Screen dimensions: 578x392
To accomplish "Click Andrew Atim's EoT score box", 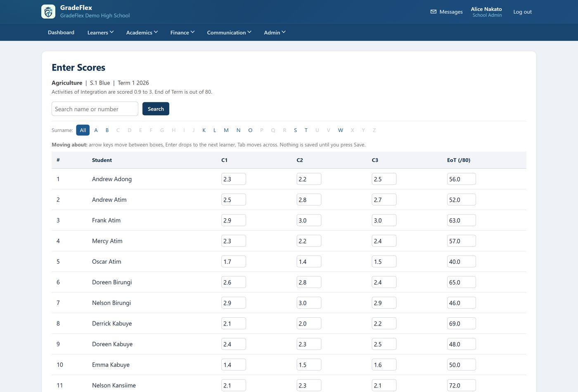I will pyautogui.click(x=462, y=199).
